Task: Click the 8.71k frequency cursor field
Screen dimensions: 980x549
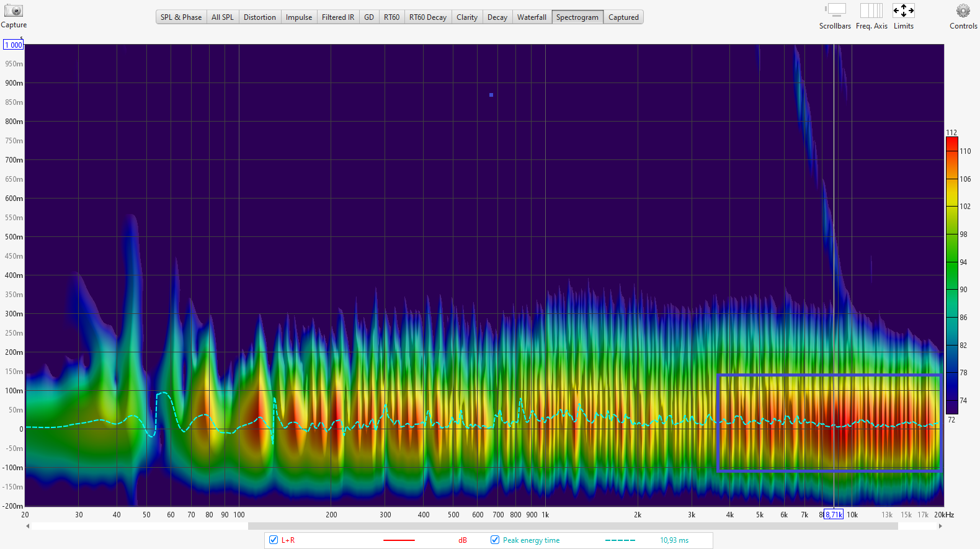Action: point(833,515)
